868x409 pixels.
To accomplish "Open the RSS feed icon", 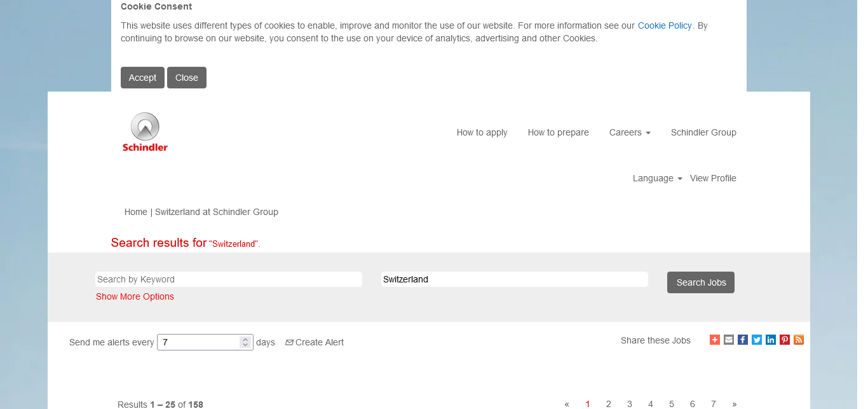I will (799, 340).
